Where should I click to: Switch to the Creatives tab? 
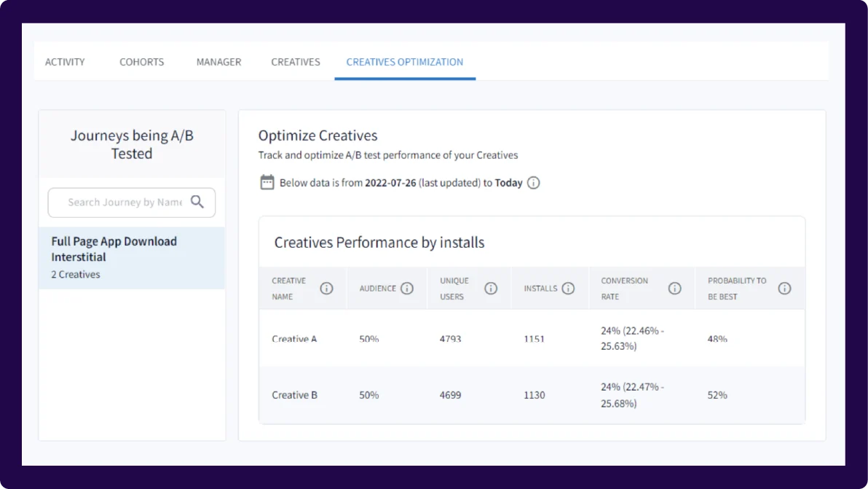coord(296,62)
